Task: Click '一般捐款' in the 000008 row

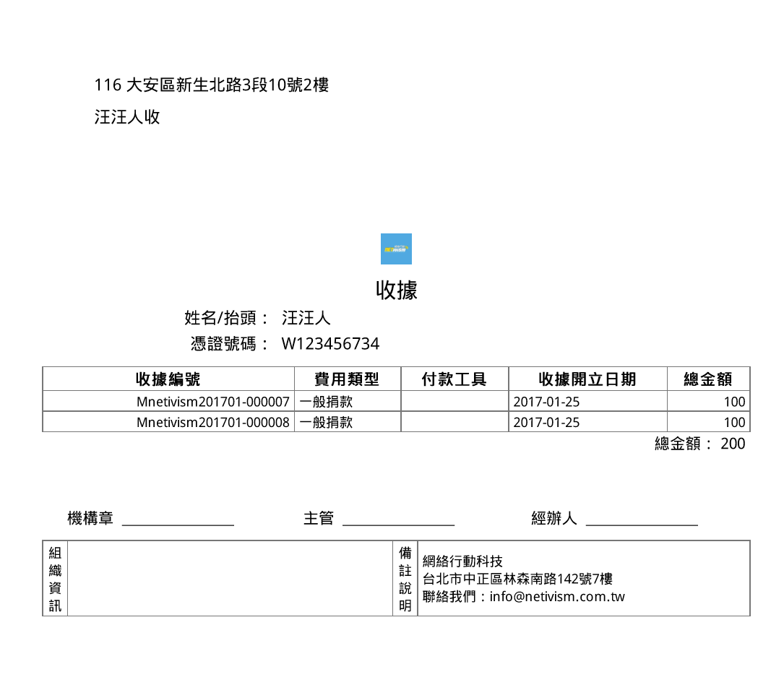Action: tap(326, 422)
